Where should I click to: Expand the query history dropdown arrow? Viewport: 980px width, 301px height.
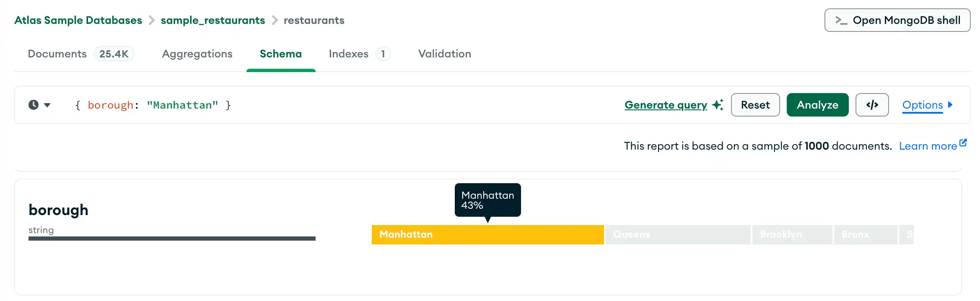pos(47,105)
